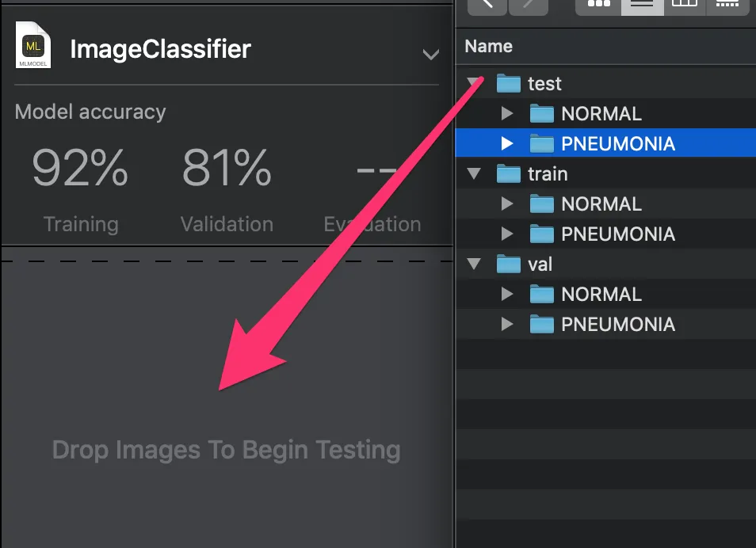Viewport: 756px width, 548px height.
Task: Select the test folder icon
Action: [x=509, y=83]
